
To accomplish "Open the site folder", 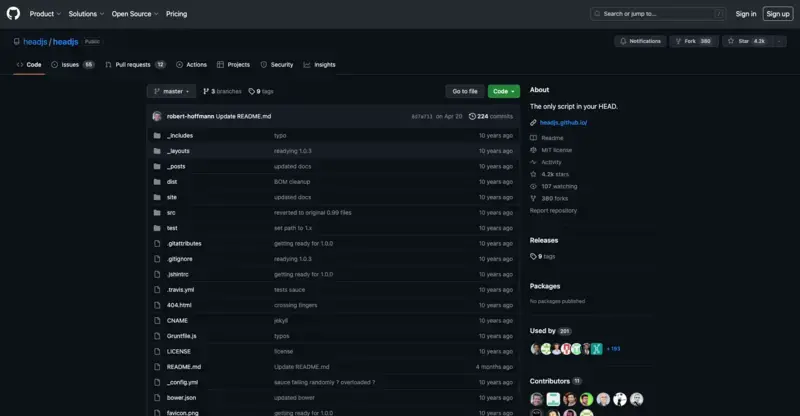I will click(x=171, y=197).
